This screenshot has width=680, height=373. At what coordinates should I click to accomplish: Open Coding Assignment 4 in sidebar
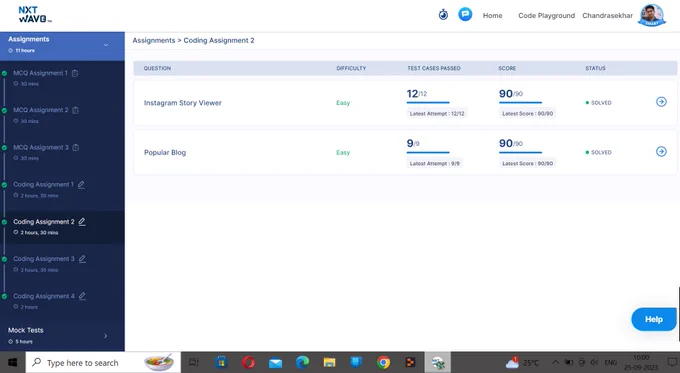coord(43,296)
